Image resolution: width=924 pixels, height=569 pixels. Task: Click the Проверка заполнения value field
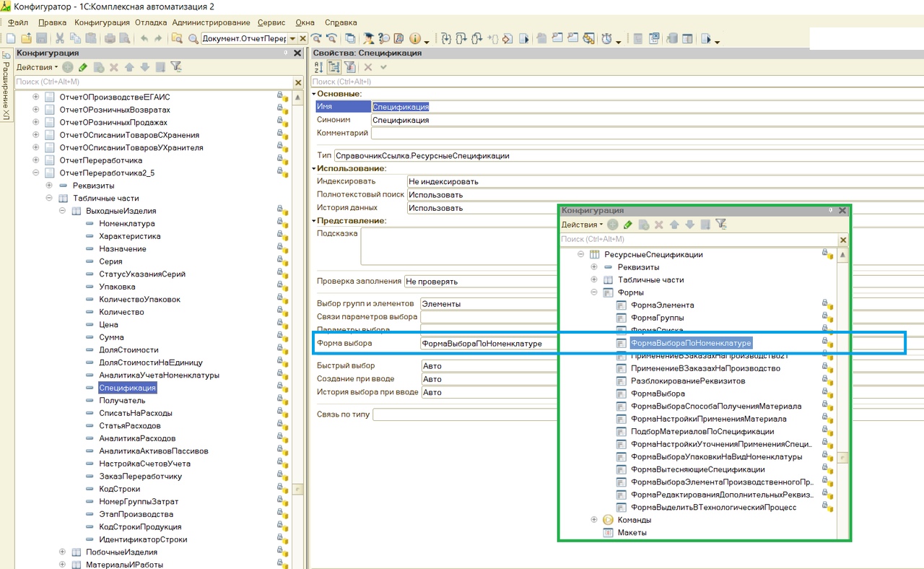tap(482, 281)
